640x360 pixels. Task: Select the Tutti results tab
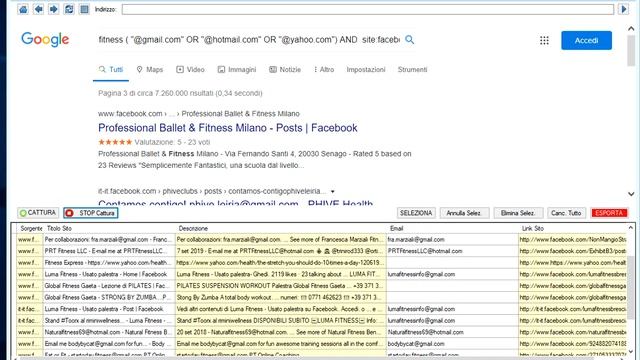pos(111,70)
